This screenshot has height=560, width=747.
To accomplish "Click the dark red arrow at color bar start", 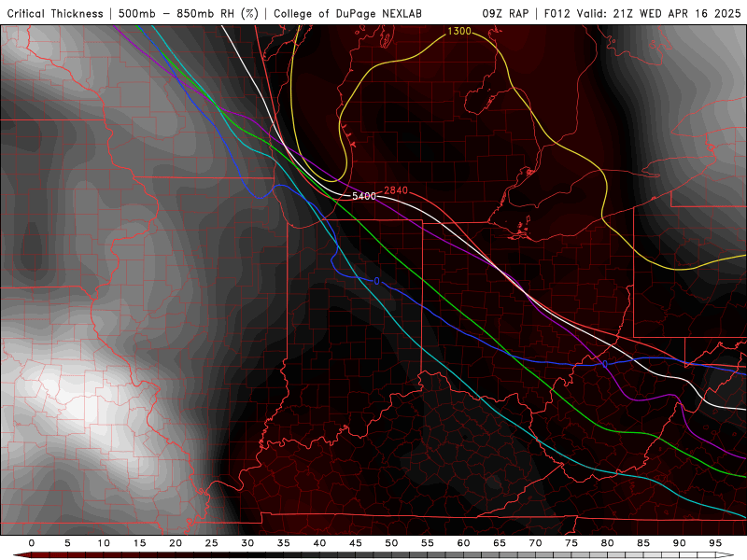I will [x=21, y=555].
